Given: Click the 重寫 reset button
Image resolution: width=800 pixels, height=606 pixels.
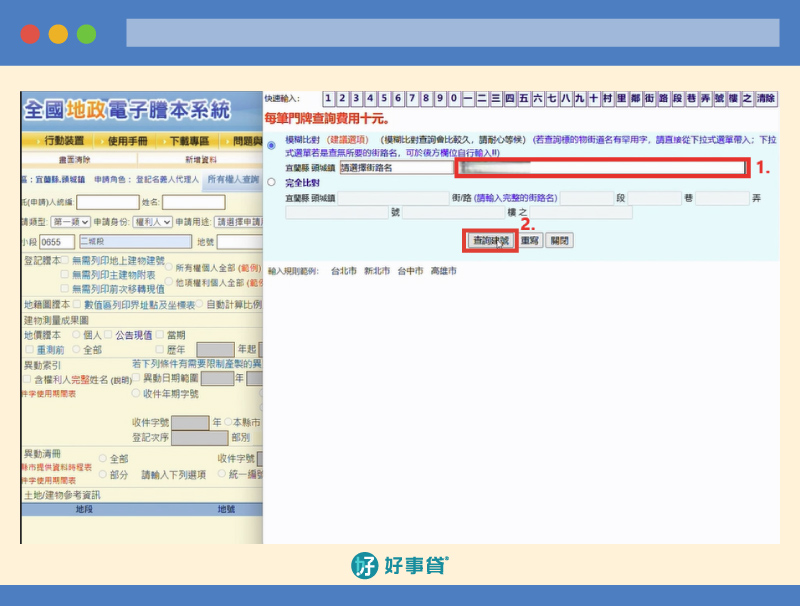Looking at the screenshot, I should (x=531, y=241).
